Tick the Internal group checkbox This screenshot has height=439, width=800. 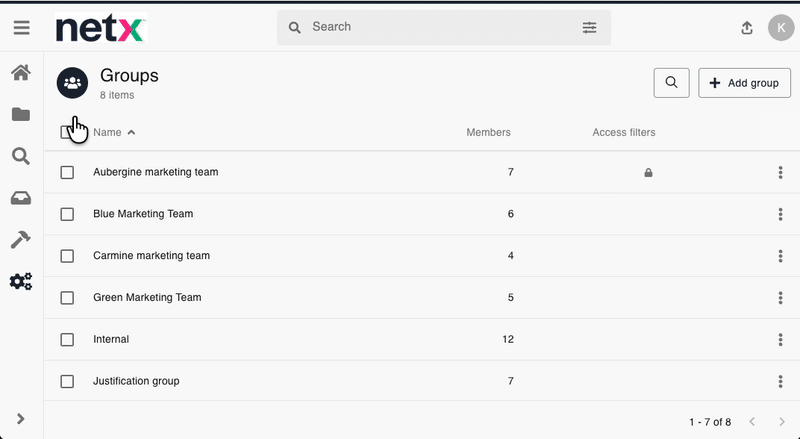click(67, 339)
